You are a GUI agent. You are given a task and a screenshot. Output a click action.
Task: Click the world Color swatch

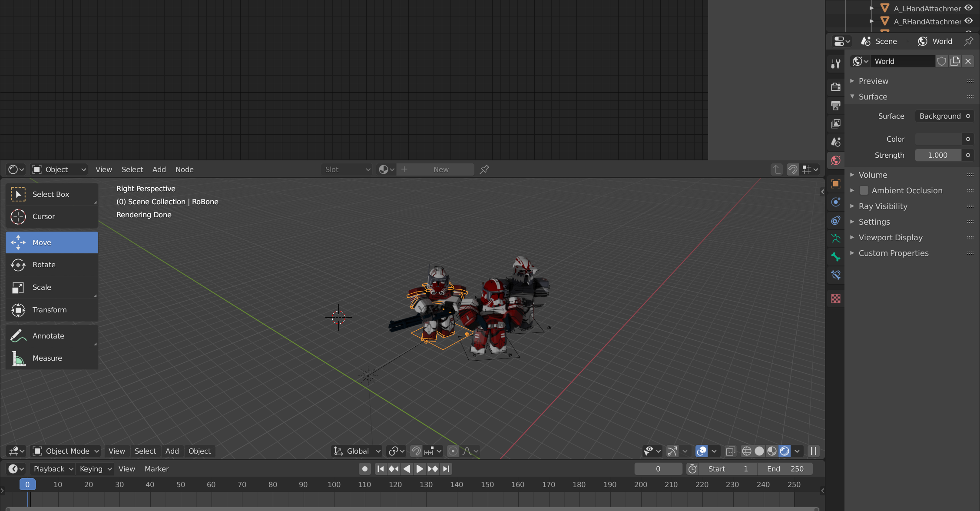[937, 139]
